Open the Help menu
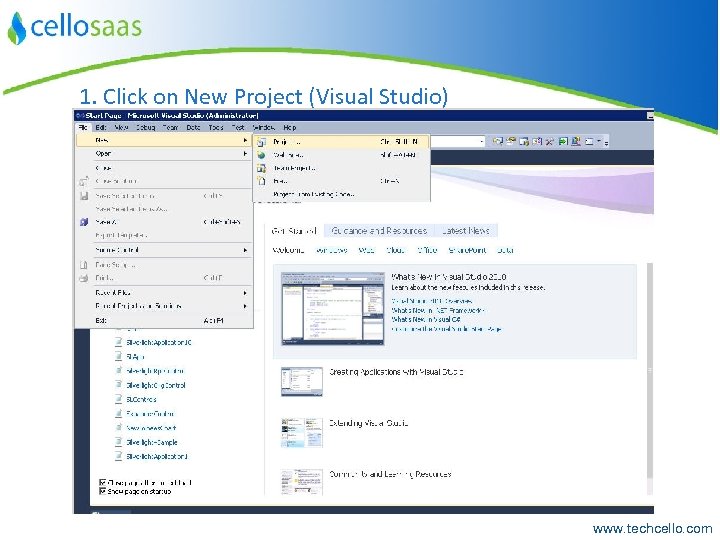This screenshot has width=720, height=540. point(290,128)
